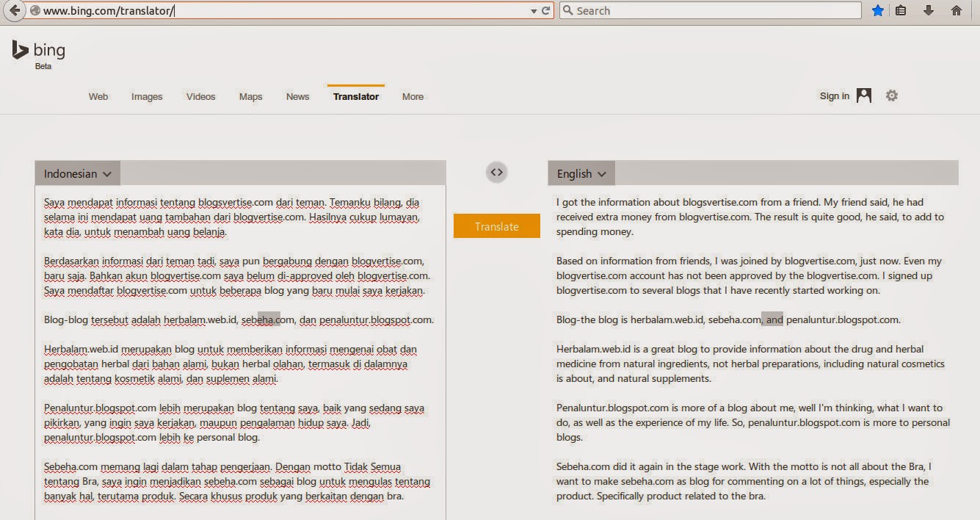Open Bing settings gear icon

pyautogui.click(x=892, y=95)
